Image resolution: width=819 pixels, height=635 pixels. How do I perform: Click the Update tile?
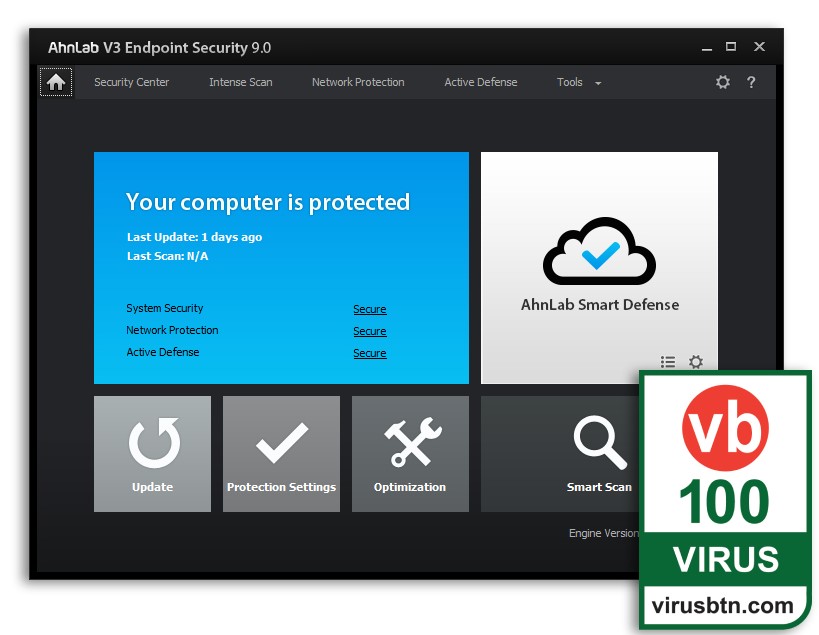(x=153, y=454)
